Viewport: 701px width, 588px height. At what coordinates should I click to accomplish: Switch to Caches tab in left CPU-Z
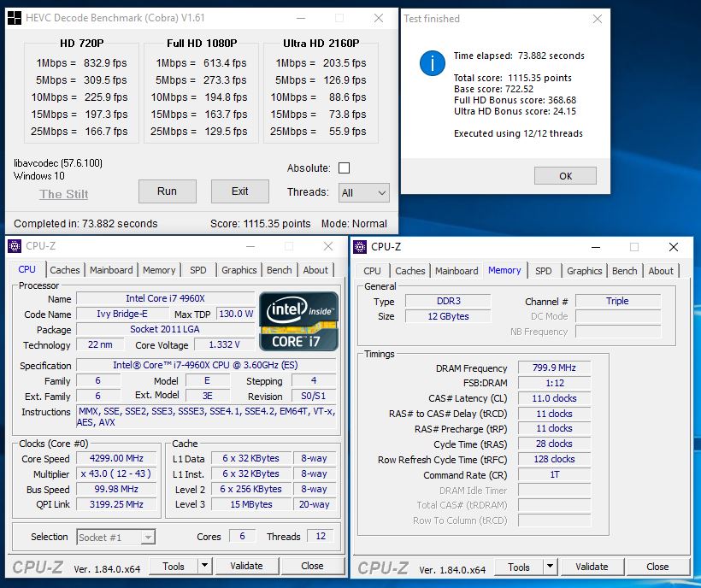click(x=65, y=270)
